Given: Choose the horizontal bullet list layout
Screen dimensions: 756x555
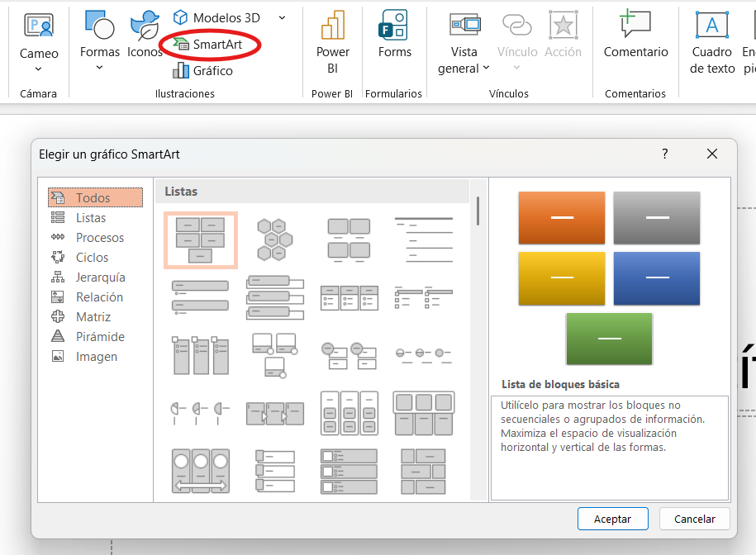Looking at the screenshot, I should tap(349, 297).
